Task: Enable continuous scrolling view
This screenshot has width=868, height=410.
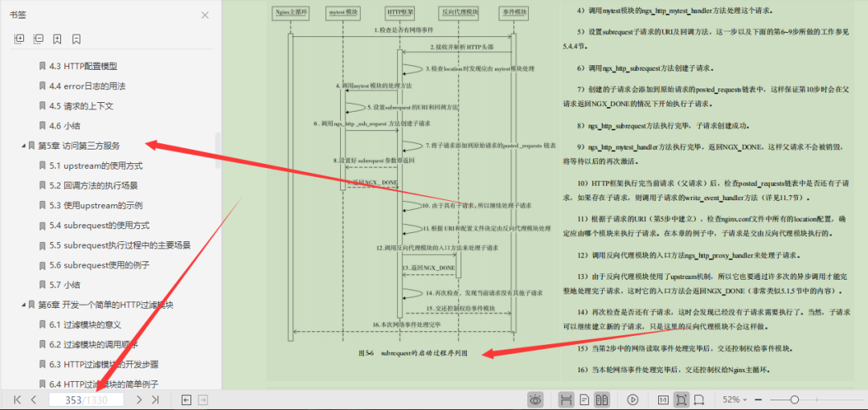Action: pyautogui.click(x=566, y=400)
